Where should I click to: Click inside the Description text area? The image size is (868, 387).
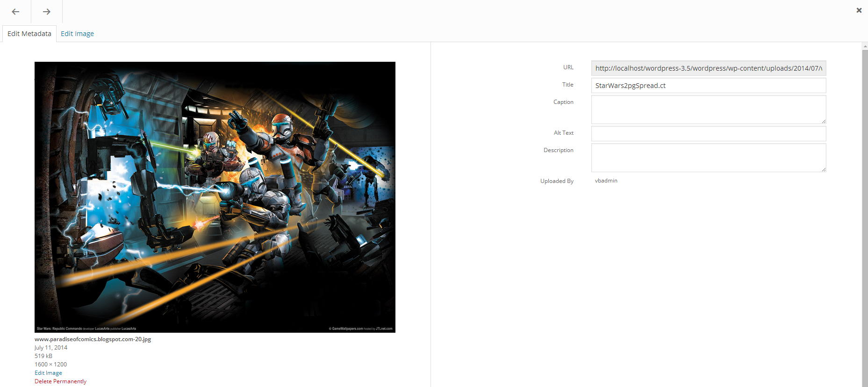[709, 158]
